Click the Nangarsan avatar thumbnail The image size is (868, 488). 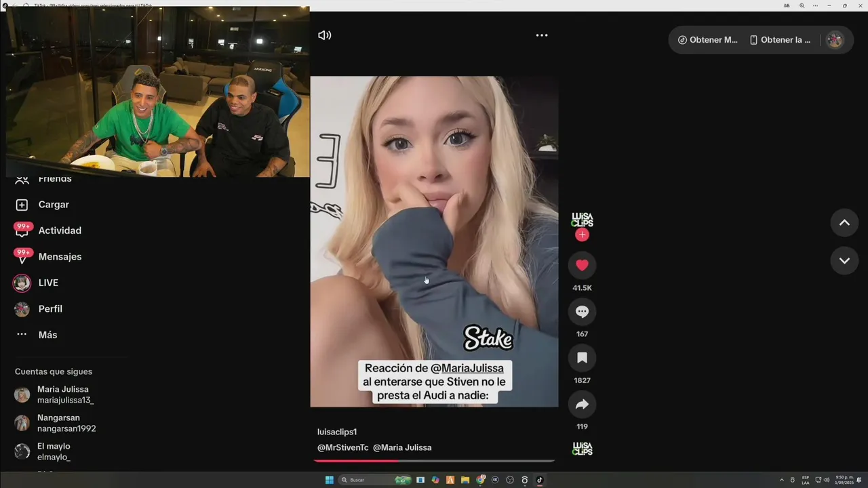click(x=22, y=423)
